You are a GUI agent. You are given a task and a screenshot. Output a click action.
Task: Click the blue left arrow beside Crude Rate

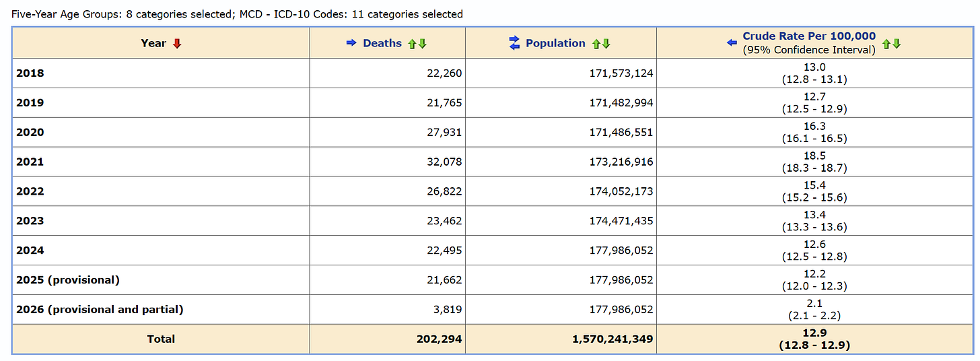732,43
